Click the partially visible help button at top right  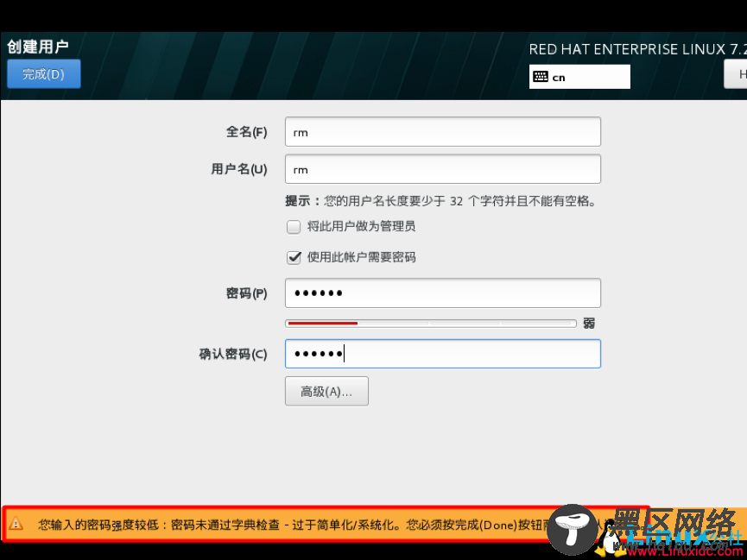736,74
